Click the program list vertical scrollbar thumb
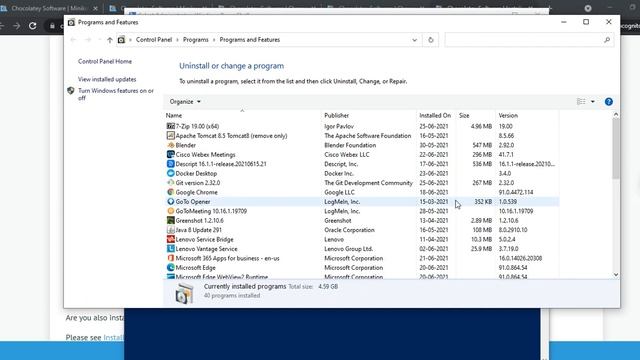640x360 pixels. point(616,149)
